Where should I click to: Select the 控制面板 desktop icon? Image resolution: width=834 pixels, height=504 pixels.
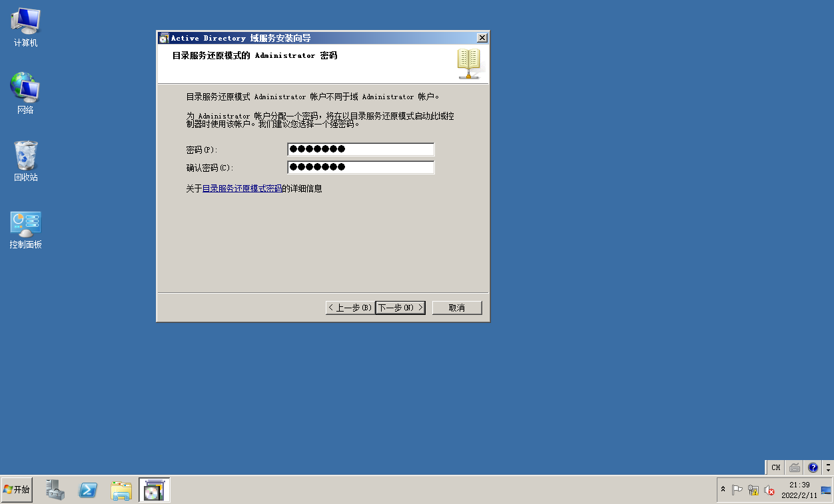(25, 230)
